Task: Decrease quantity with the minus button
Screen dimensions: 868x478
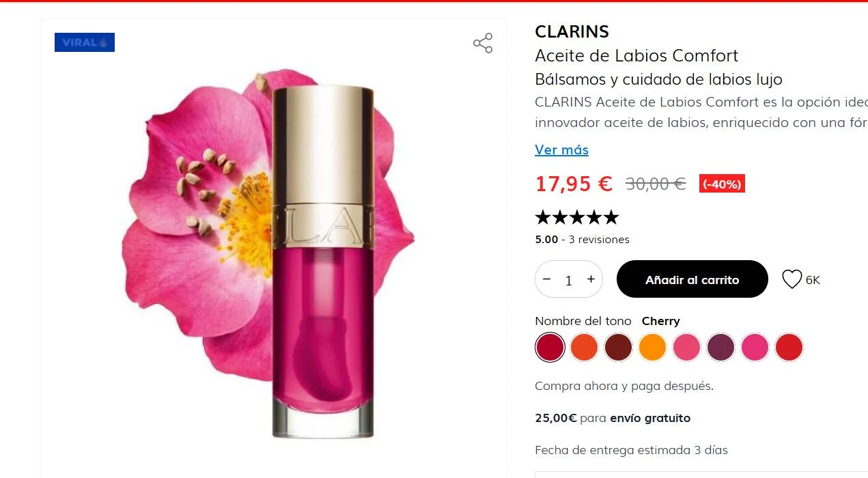Action: [x=546, y=279]
